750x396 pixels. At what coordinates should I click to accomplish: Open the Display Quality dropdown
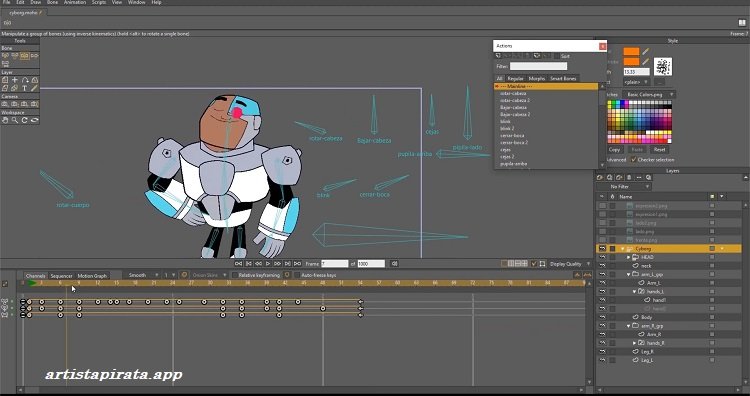pos(570,264)
